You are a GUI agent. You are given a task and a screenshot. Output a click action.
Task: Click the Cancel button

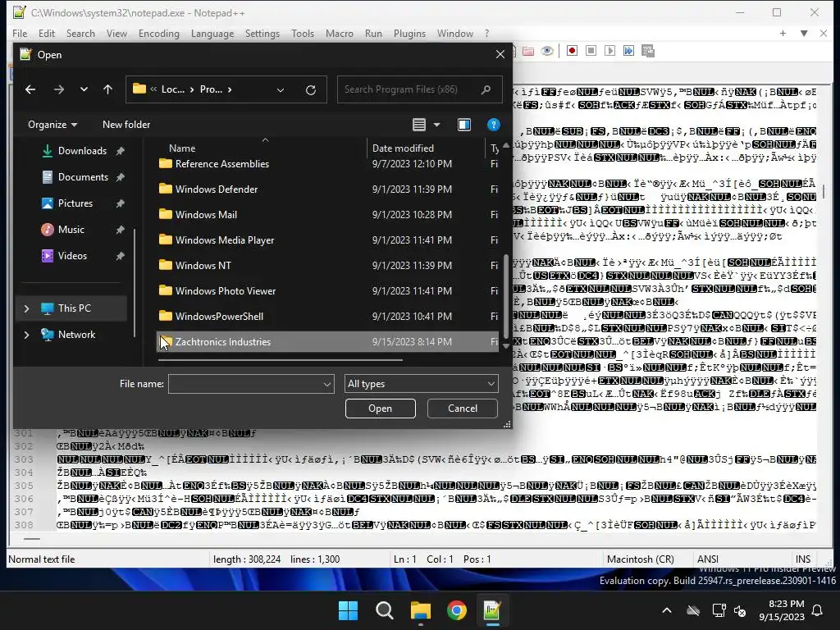[463, 409]
